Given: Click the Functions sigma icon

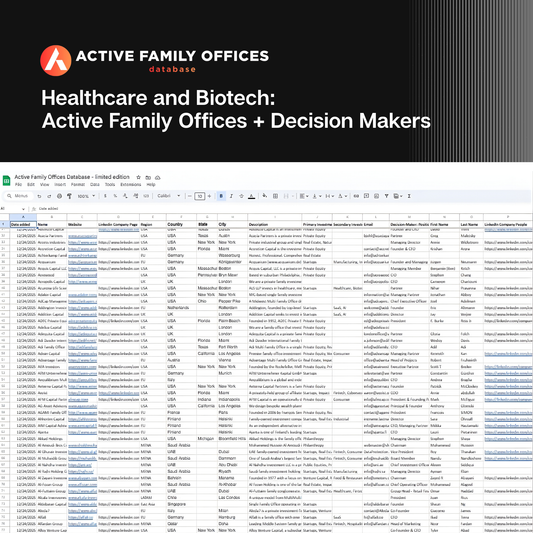Looking at the screenshot, I should pyautogui.click(x=409, y=196).
